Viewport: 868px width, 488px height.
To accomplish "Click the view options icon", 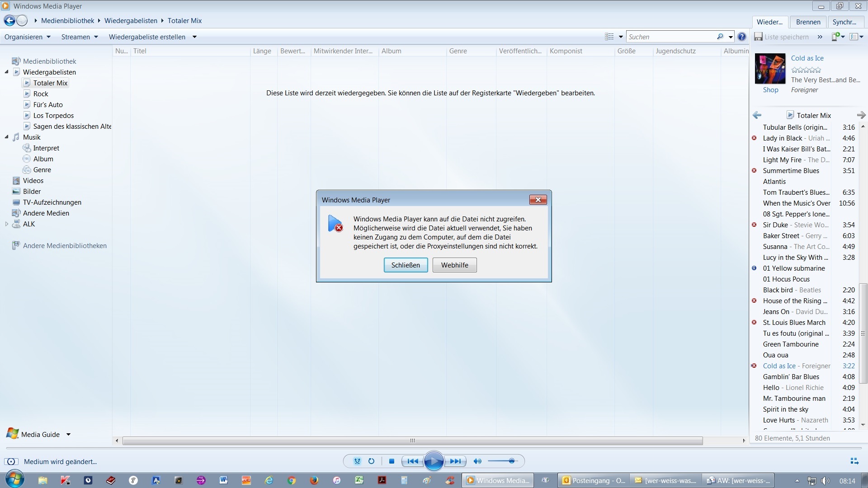I will tap(609, 37).
